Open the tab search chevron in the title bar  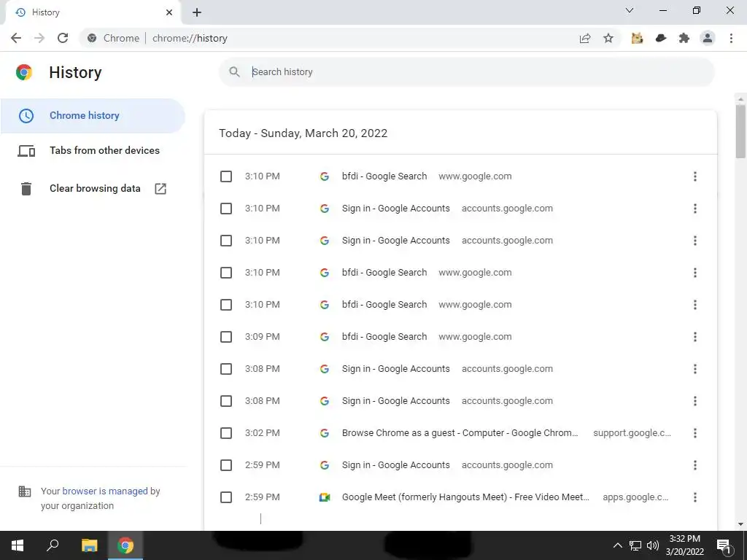click(630, 10)
